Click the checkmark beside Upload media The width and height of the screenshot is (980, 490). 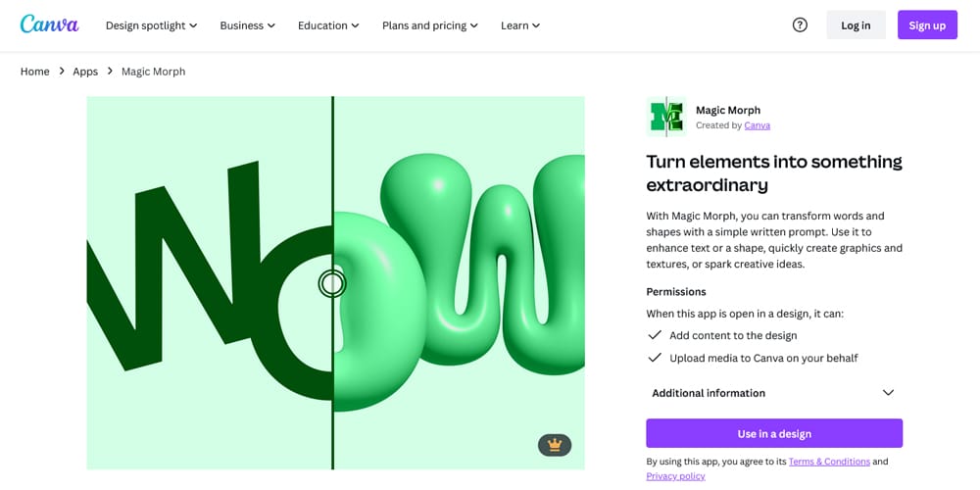click(x=655, y=358)
